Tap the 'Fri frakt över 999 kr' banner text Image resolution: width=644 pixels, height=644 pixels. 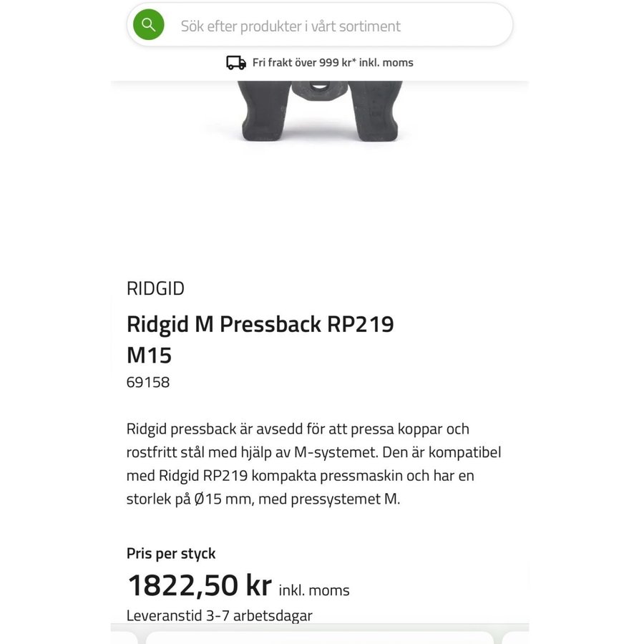pos(333,63)
